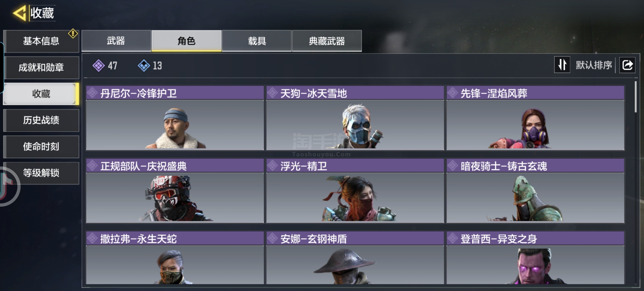
Task: Click the yellow warning badge on 基本信息
Action: (x=73, y=33)
